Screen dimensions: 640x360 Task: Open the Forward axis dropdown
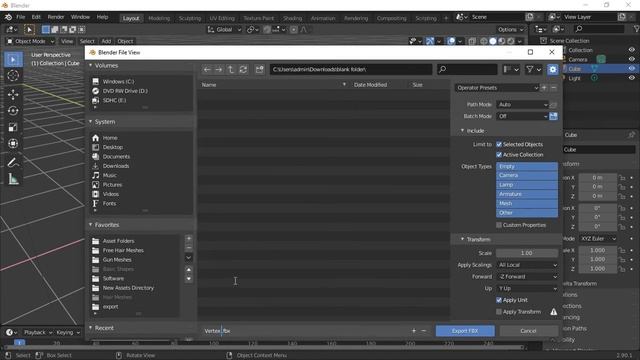(527, 277)
